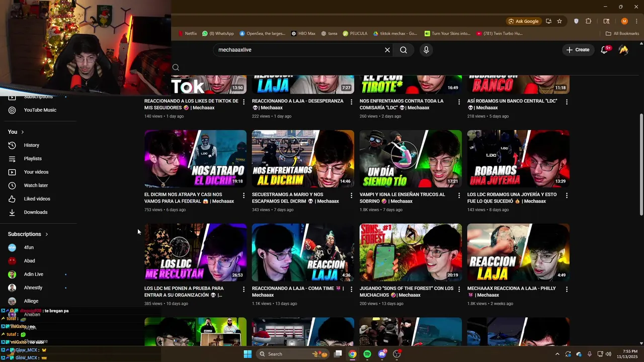Play UN DÍA SIENDO TÍO thumbnail

(411, 159)
